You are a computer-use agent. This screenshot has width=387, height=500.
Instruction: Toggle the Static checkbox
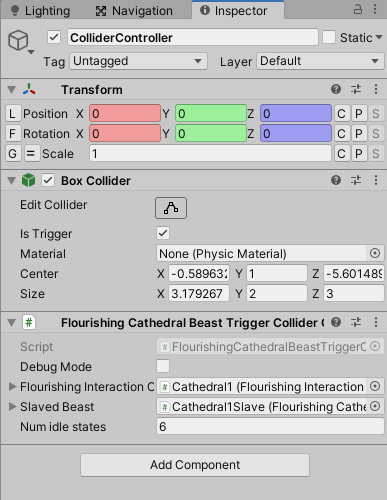(329, 37)
